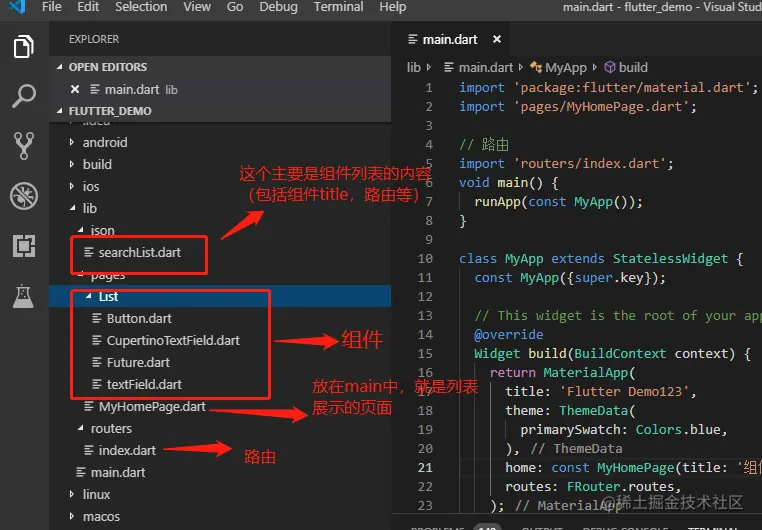Open CupertinoTextField.dart file
This screenshot has width=762, height=530.
(173, 340)
